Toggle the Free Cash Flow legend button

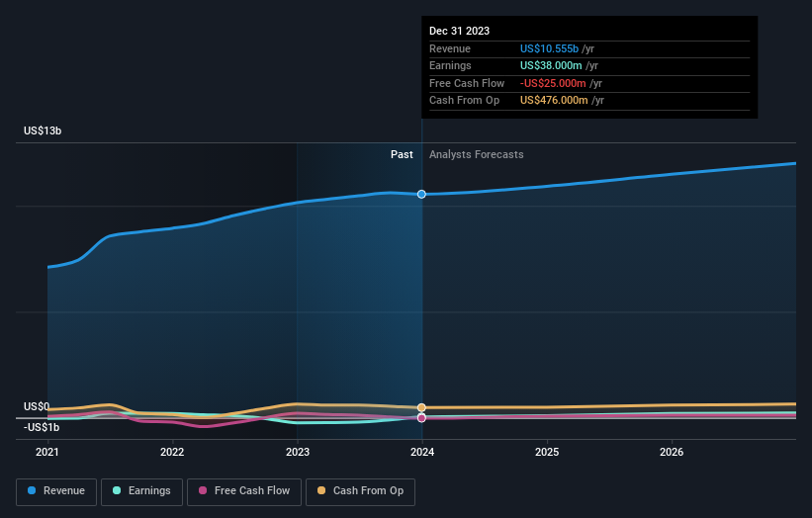[244, 491]
